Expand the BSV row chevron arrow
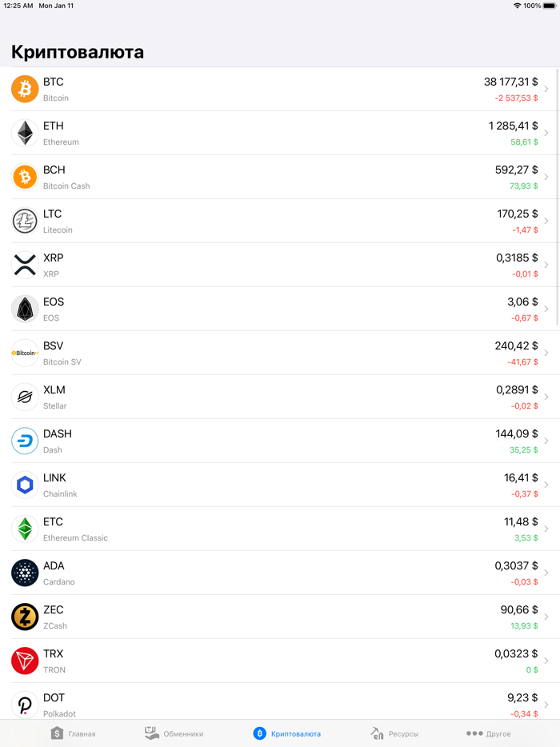 (x=546, y=353)
